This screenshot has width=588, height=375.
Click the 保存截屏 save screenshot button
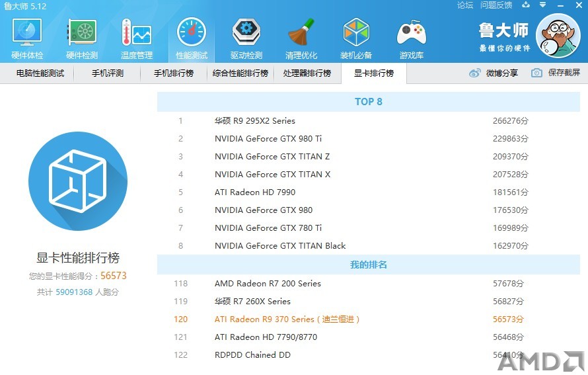click(x=556, y=73)
